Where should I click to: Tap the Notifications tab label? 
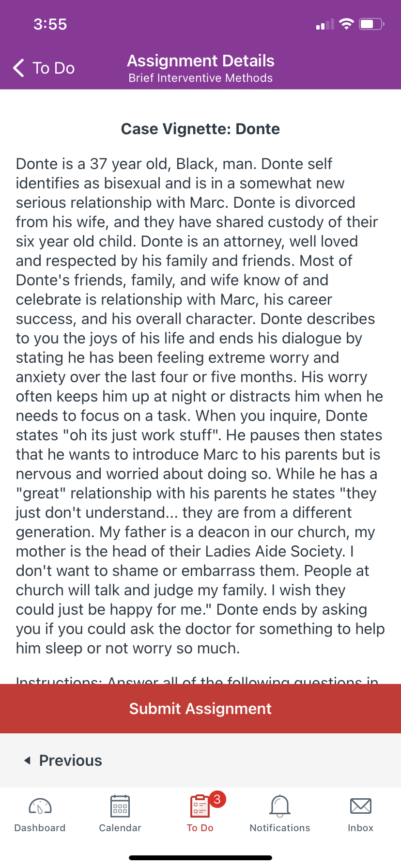pyautogui.click(x=280, y=828)
